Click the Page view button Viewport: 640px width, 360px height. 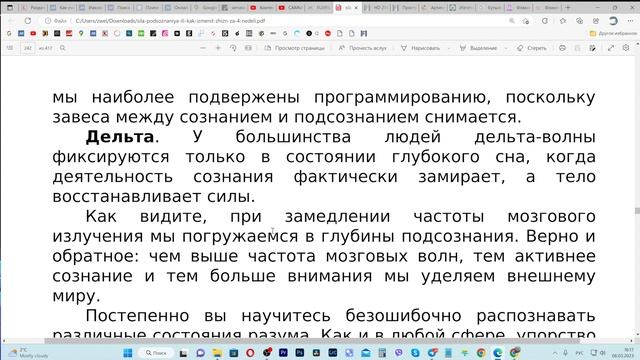click(295, 48)
